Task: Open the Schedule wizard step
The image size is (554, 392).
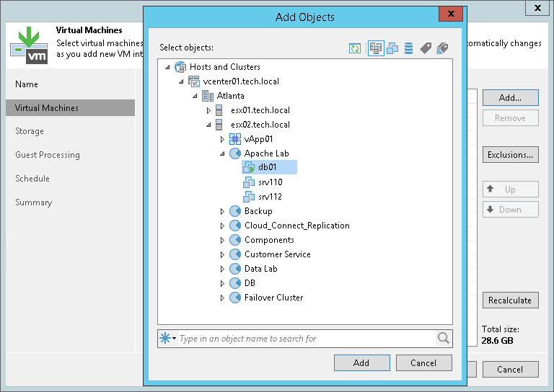Action: [32, 179]
